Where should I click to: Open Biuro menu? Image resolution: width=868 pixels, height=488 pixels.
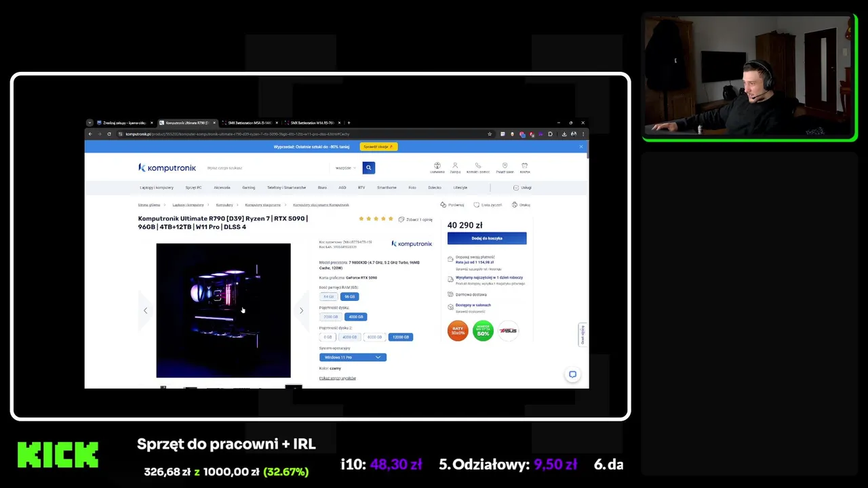(322, 188)
